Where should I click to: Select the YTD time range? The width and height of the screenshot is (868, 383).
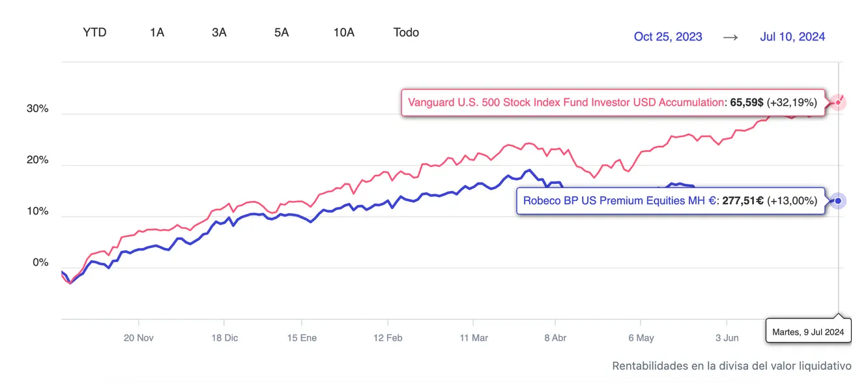coord(94,33)
